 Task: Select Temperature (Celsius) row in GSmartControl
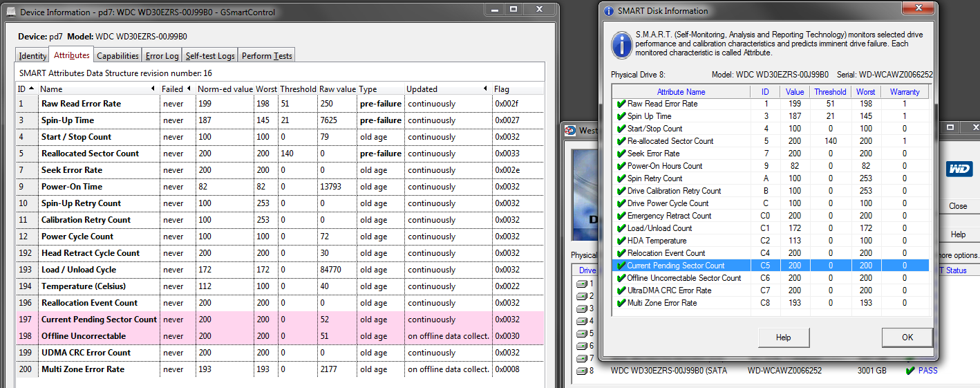point(280,286)
